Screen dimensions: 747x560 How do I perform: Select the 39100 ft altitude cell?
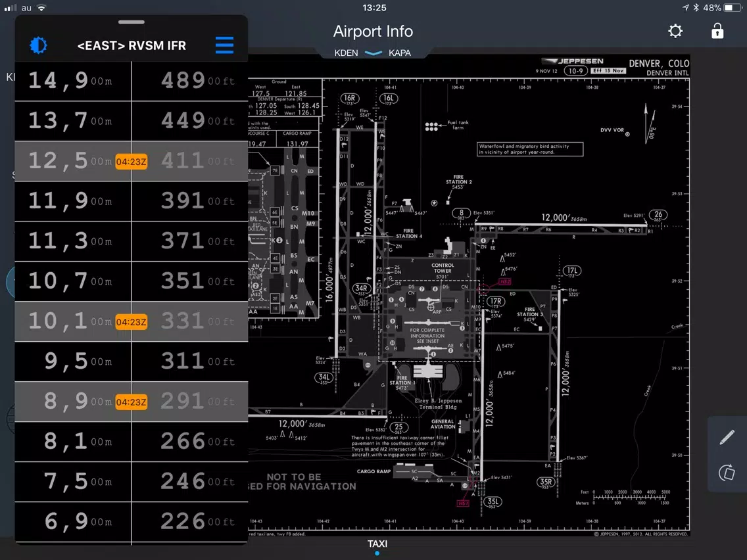(x=190, y=201)
